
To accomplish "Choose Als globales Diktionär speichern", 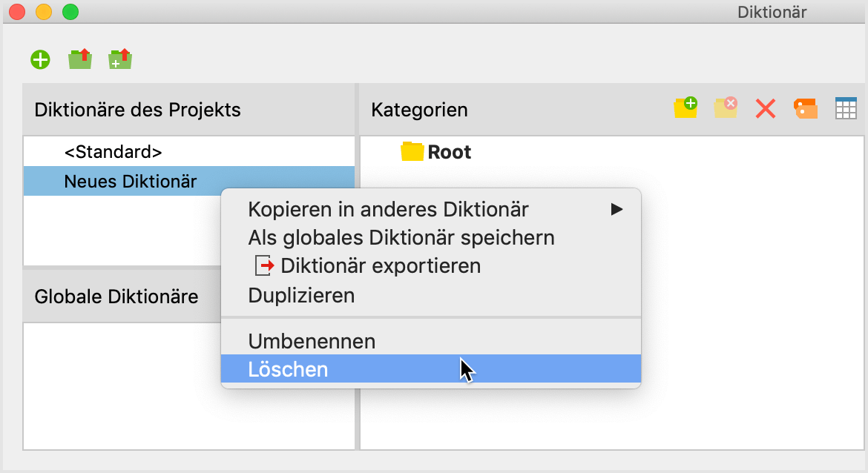I will coord(431,238).
